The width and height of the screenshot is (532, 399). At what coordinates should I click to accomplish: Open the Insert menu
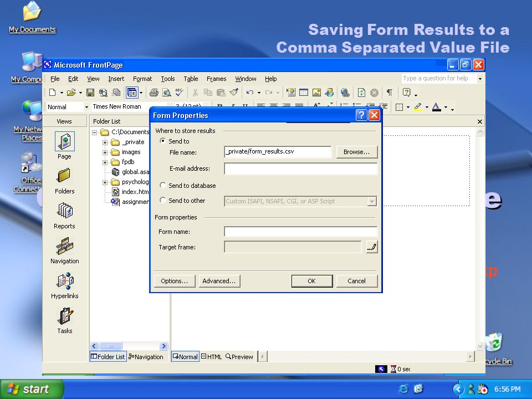point(116,79)
